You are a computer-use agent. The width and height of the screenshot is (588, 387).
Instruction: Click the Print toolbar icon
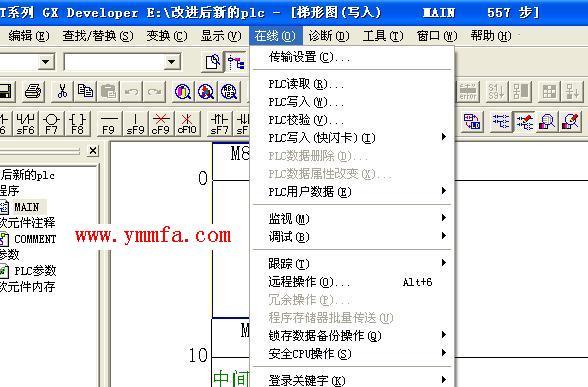point(33,92)
